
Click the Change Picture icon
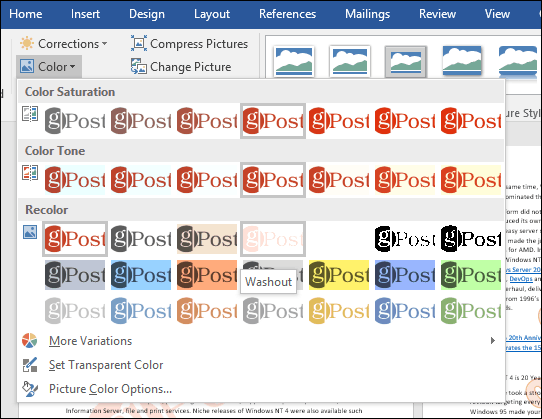tap(139, 66)
